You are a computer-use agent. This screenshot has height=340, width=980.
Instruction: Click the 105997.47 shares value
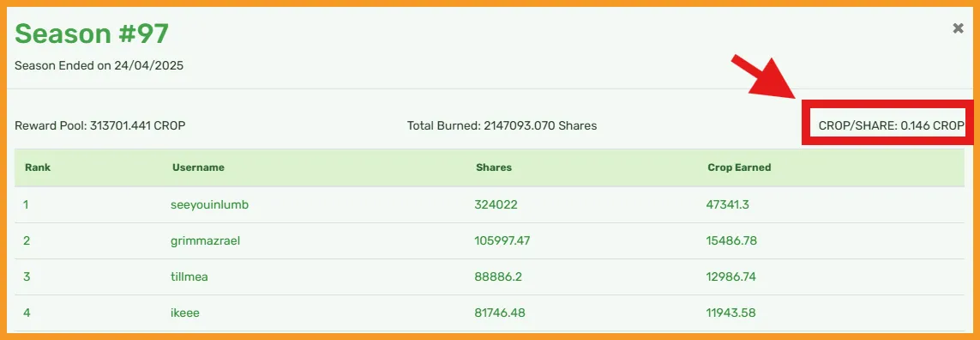click(502, 240)
